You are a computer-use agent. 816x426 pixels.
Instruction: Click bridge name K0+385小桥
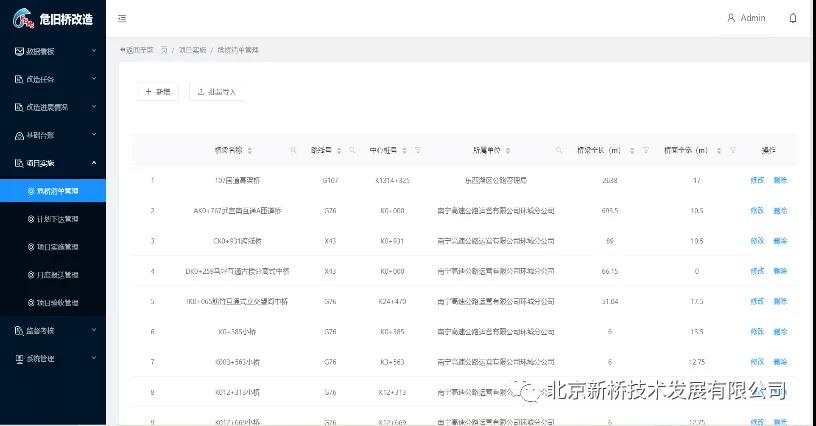point(237,331)
